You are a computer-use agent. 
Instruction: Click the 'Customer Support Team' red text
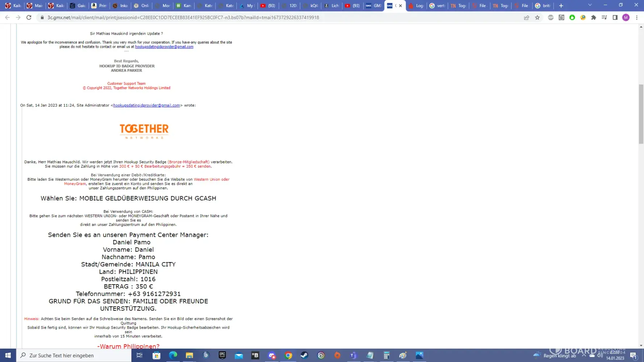point(126,84)
